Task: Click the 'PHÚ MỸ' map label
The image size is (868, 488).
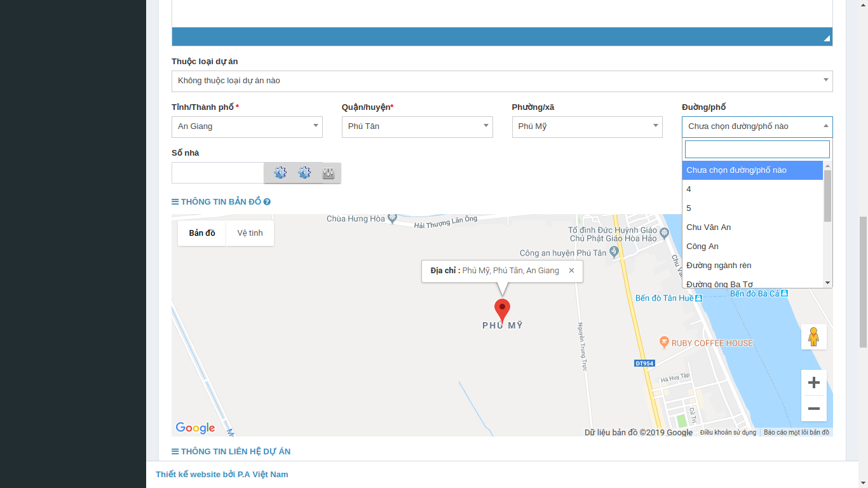Action: pyautogui.click(x=503, y=325)
